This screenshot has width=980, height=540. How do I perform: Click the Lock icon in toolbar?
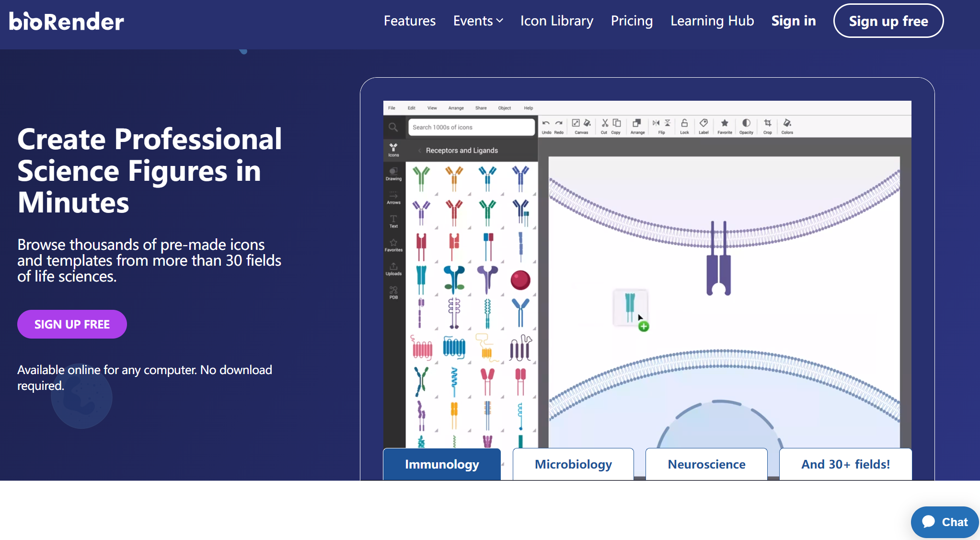pyautogui.click(x=684, y=124)
